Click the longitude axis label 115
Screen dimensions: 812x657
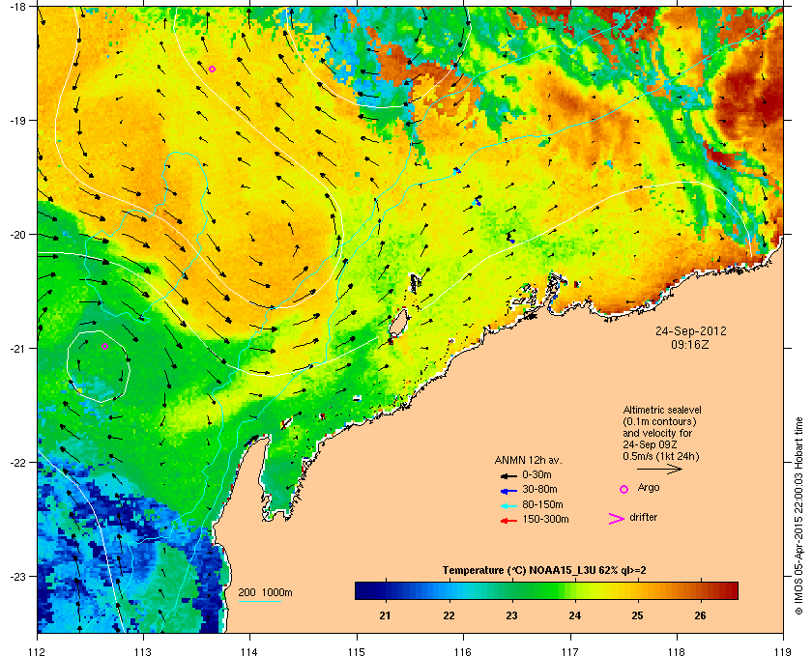point(357,651)
